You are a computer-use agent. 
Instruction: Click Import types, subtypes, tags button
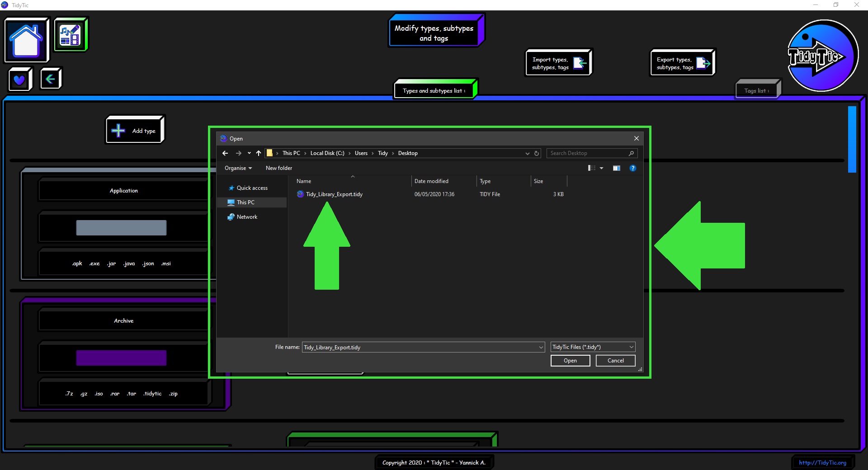point(559,63)
